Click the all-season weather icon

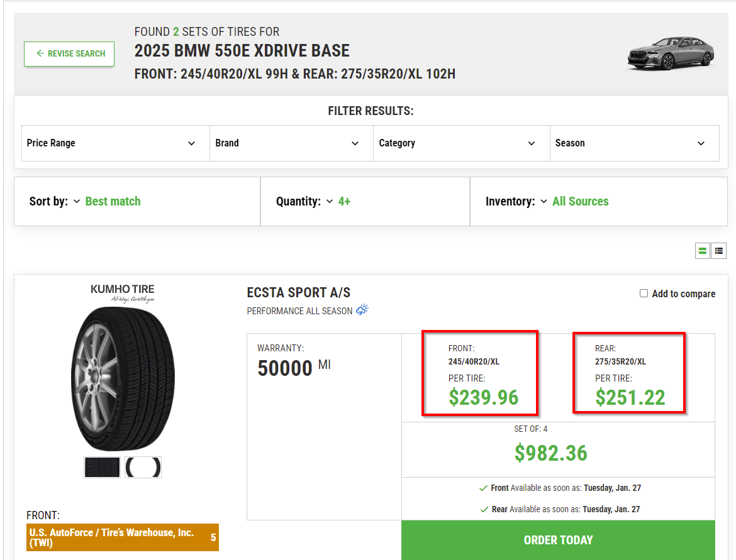click(x=362, y=310)
